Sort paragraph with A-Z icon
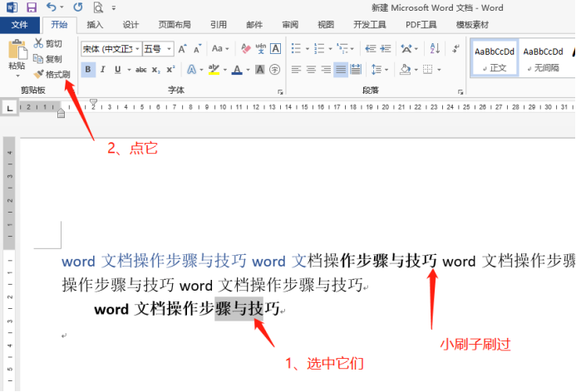Viewport: 576px width, 392px height. [435, 48]
